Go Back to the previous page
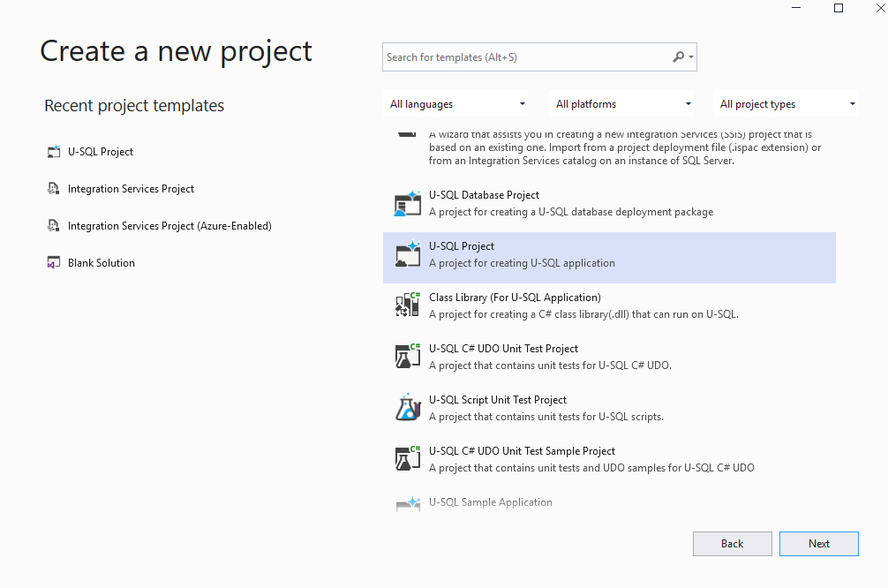This screenshot has height=588, width=888. 732,544
